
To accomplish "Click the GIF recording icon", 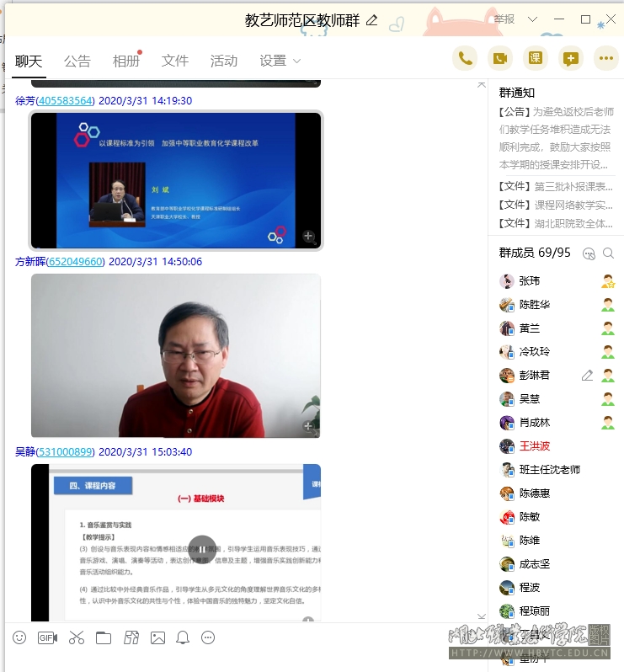I will [x=47, y=637].
